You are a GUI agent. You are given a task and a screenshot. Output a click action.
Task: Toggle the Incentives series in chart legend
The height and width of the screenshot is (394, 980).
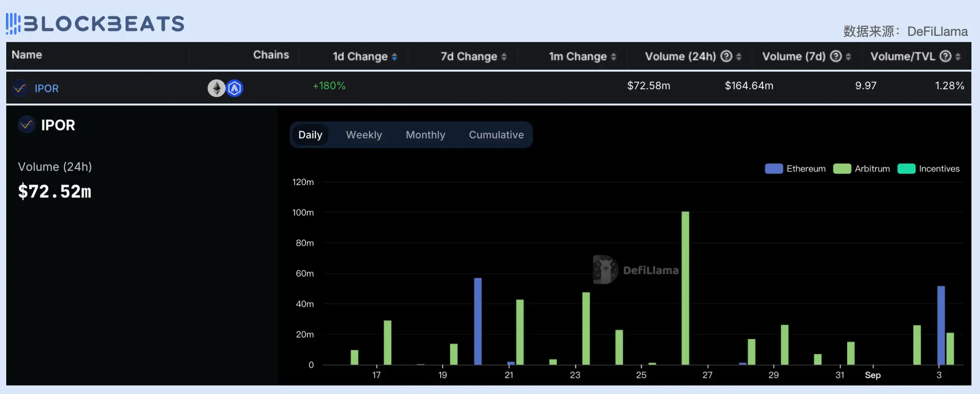[929, 169]
